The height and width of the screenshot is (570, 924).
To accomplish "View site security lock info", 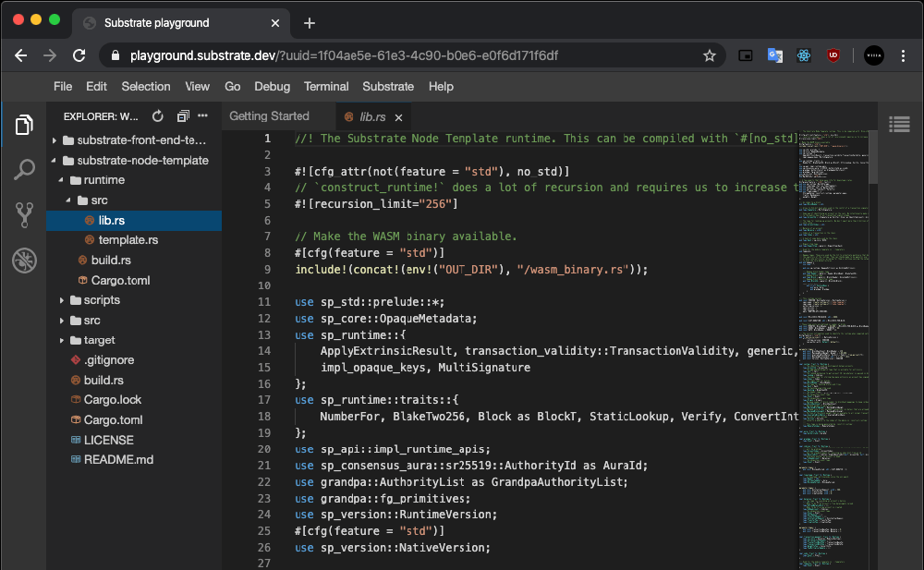I will [x=115, y=55].
